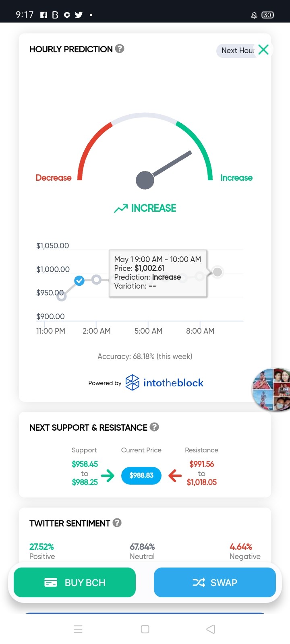The height and width of the screenshot is (644, 290).
Task: Tap SWAP button
Action: coord(215,582)
